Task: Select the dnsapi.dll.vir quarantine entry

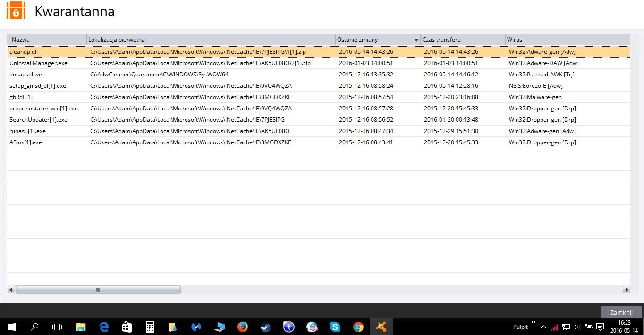Action: tap(26, 75)
